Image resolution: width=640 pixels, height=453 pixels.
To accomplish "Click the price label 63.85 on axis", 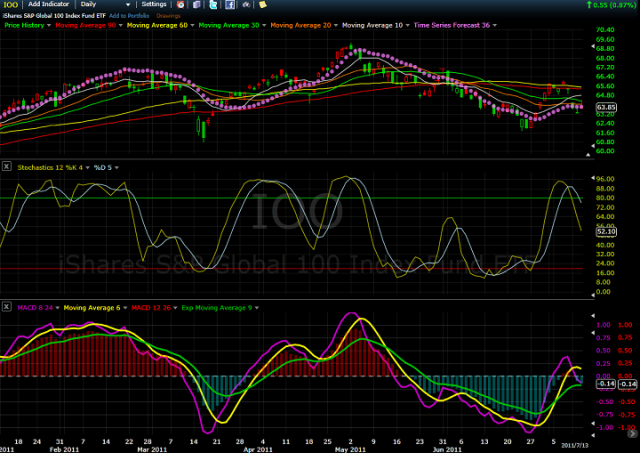I will coord(606,107).
